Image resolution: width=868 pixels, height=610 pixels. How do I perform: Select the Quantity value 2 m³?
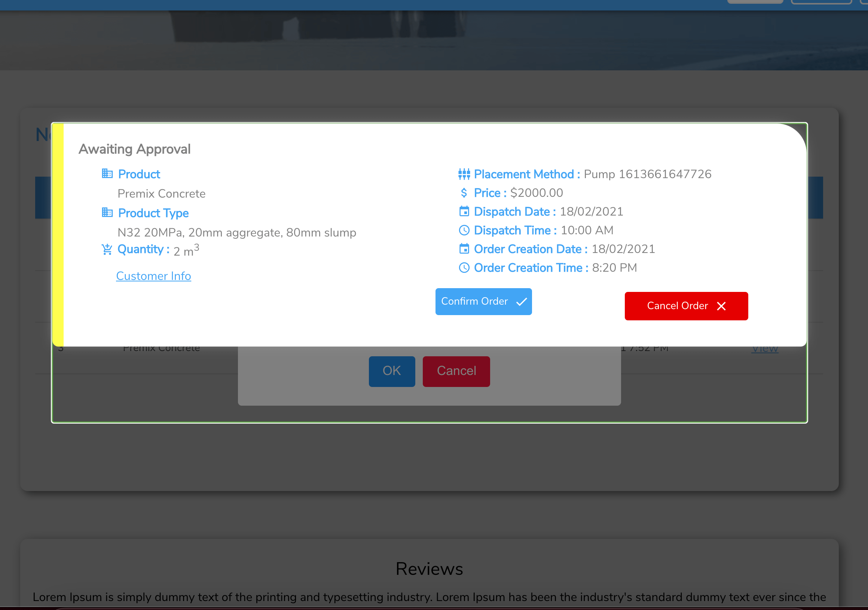click(185, 250)
